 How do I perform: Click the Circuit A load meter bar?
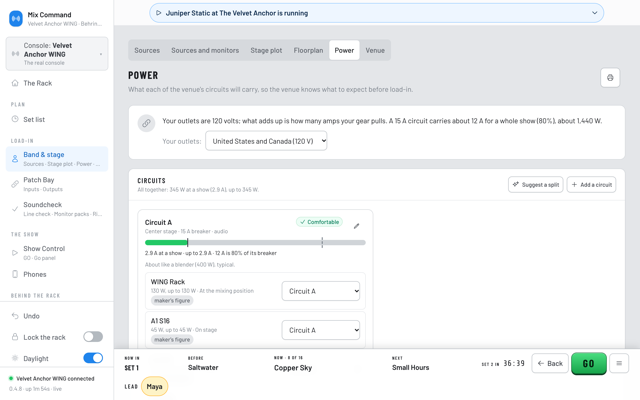tap(255, 242)
